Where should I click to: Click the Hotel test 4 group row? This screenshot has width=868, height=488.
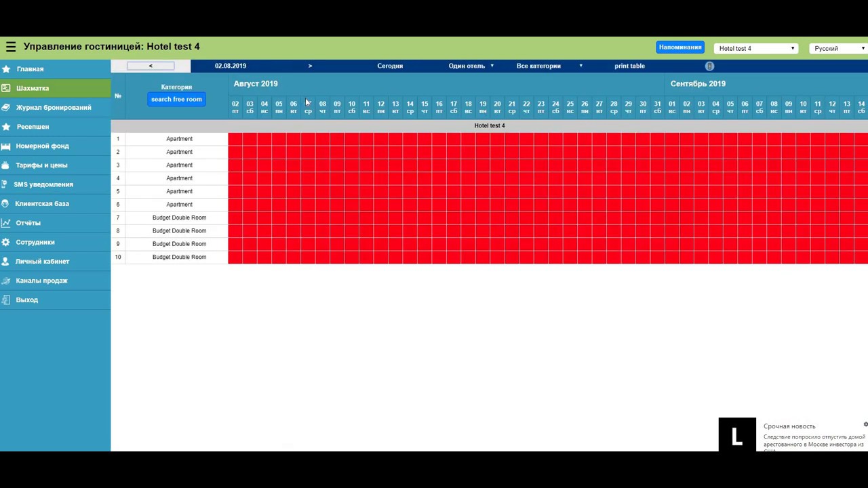point(489,126)
